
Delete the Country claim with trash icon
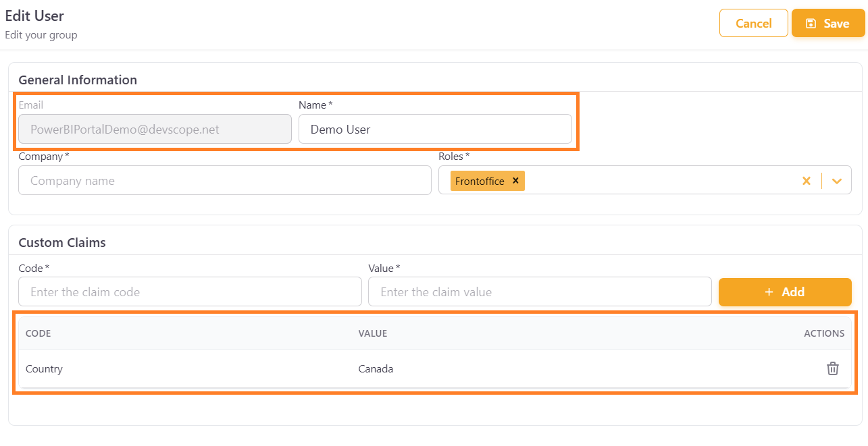point(833,368)
